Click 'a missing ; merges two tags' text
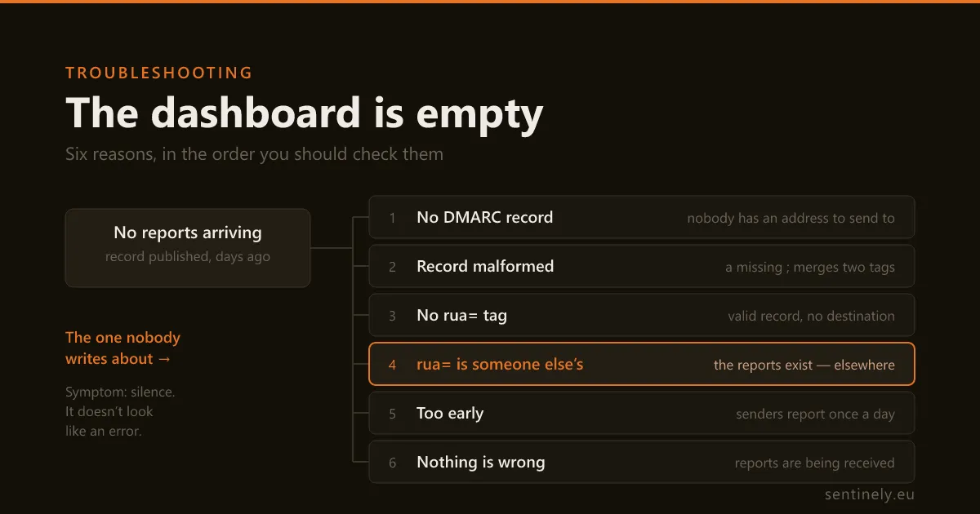The image size is (980, 514). tap(810, 267)
